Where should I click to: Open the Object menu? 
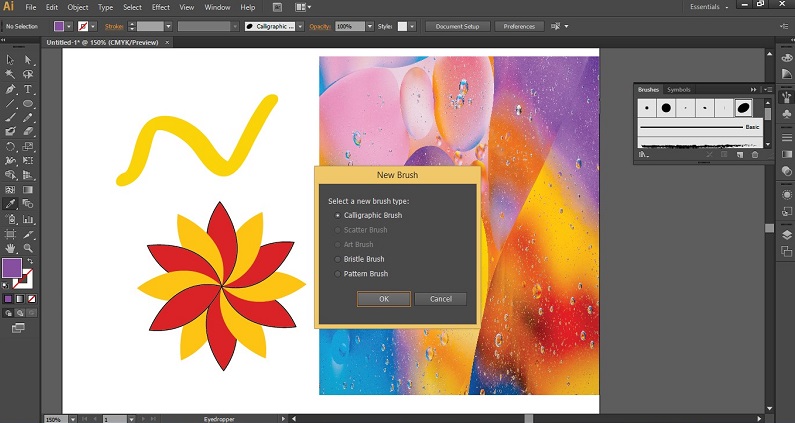78,7
